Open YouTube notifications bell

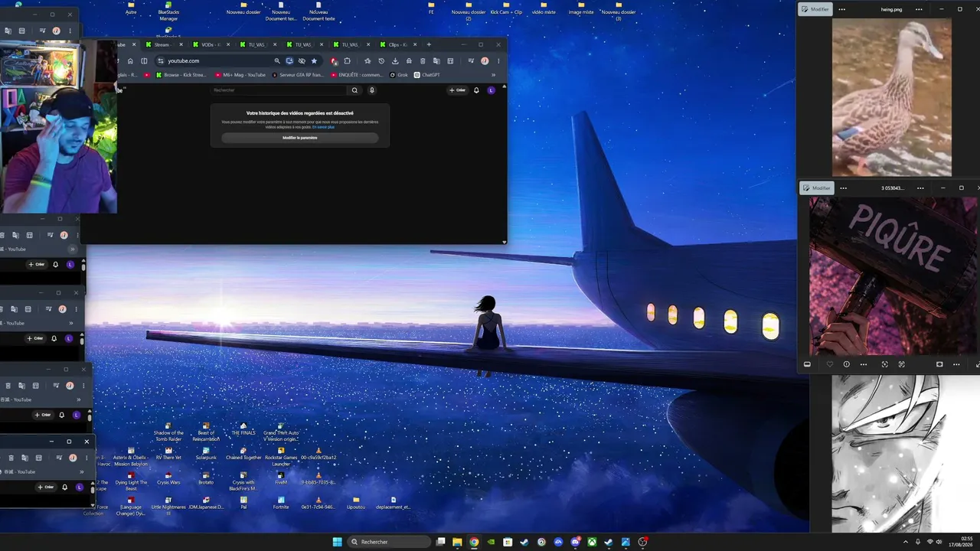[476, 90]
